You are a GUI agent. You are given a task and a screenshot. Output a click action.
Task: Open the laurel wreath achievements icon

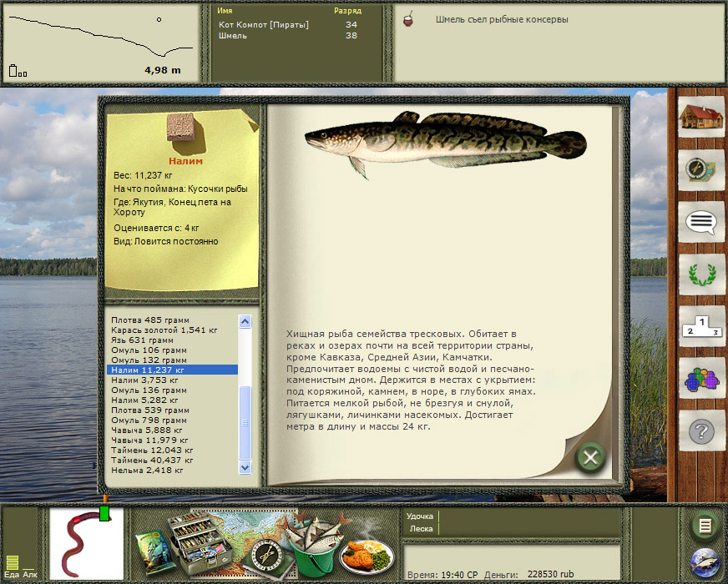click(700, 274)
